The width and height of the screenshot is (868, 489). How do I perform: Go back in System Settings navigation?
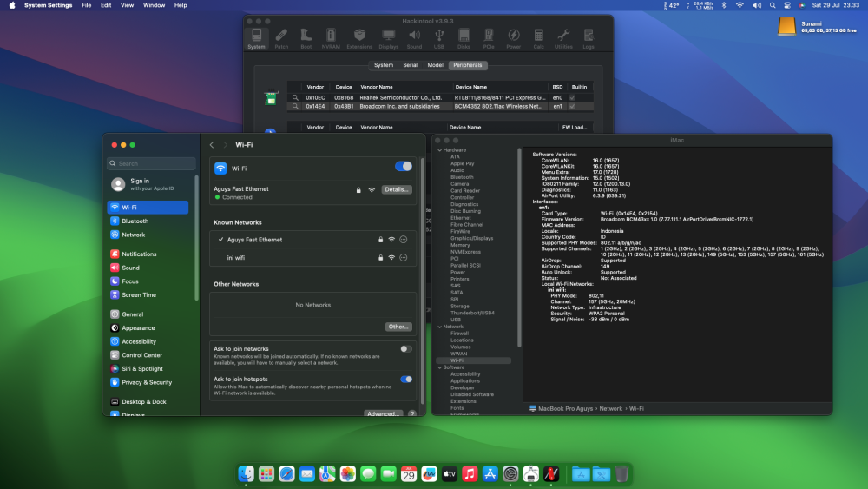[212, 145]
